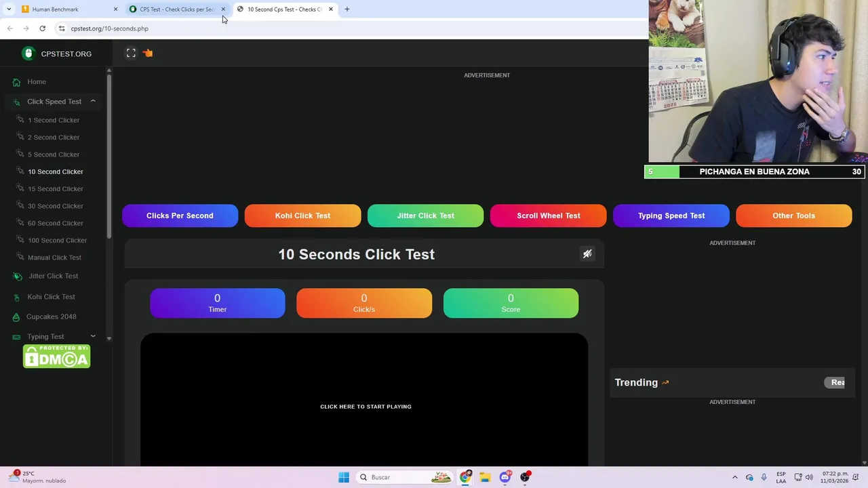Viewport: 868px width, 488px height.
Task: Click the Jitter Click Test button
Action: click(x=425, y=216)
